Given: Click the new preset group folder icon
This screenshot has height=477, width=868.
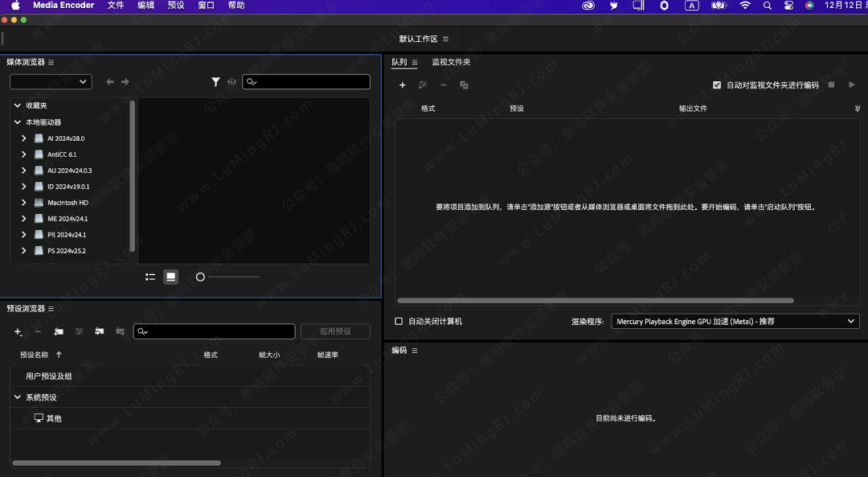Looking at the screenshot, I should [59, 331].
